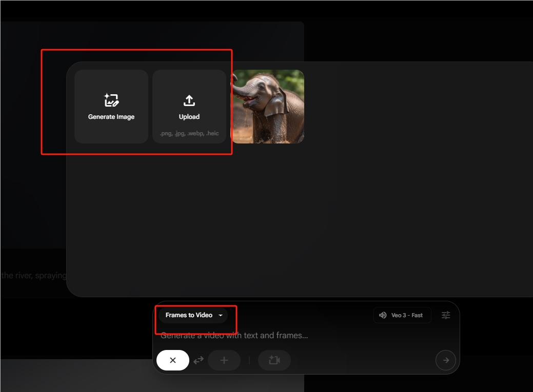Click the sparkle Generate Image icon
Screen dimensions: 533x392
(x=111, y=100)
